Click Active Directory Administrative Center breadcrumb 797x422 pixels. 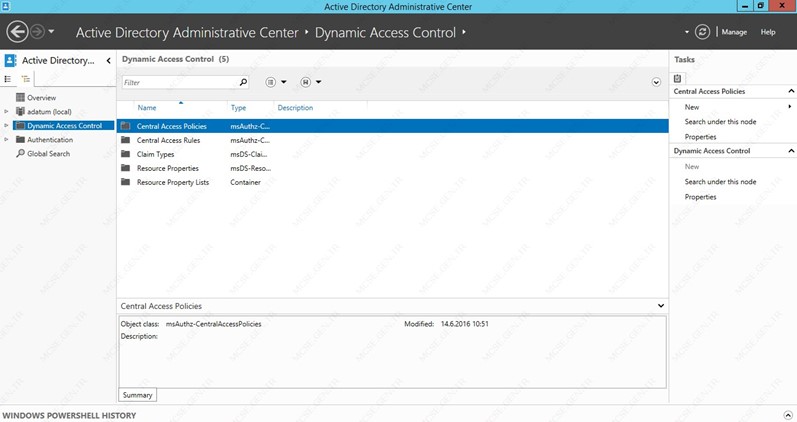(x=187, y=33)
